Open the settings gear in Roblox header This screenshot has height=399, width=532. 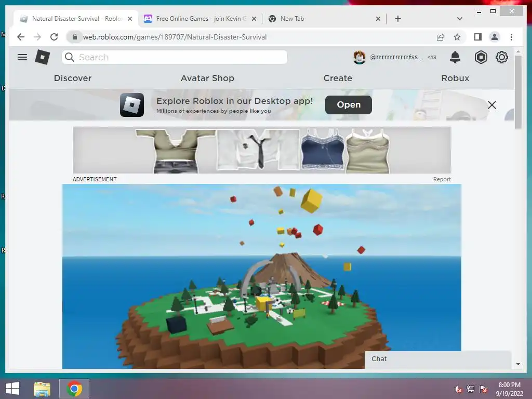coord(502,57)
